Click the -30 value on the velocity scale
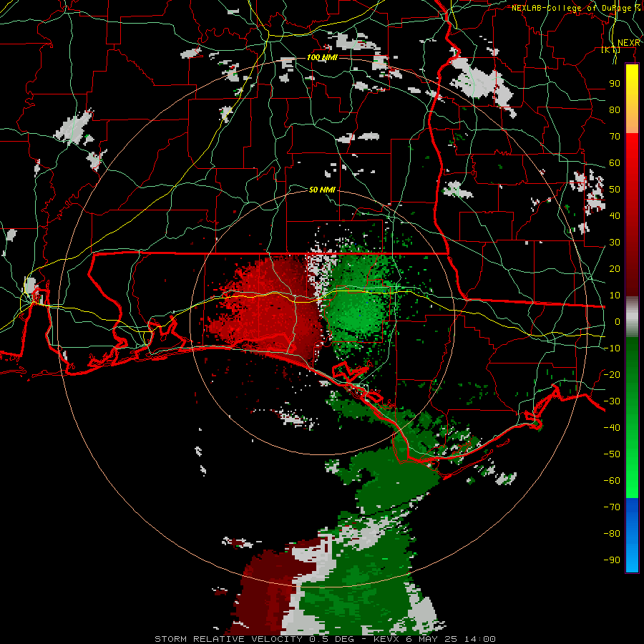Screen dimensions: 644x644 click(x=612, y=401)
